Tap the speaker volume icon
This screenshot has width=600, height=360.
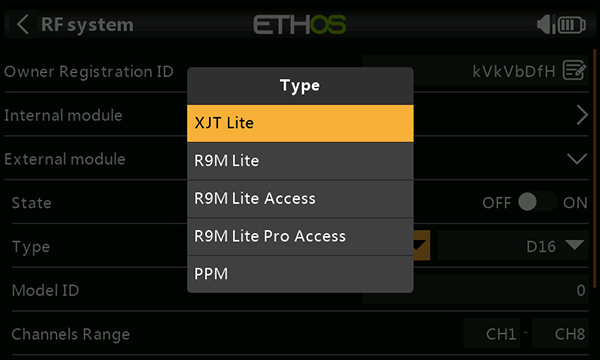(x=545, y=25)
